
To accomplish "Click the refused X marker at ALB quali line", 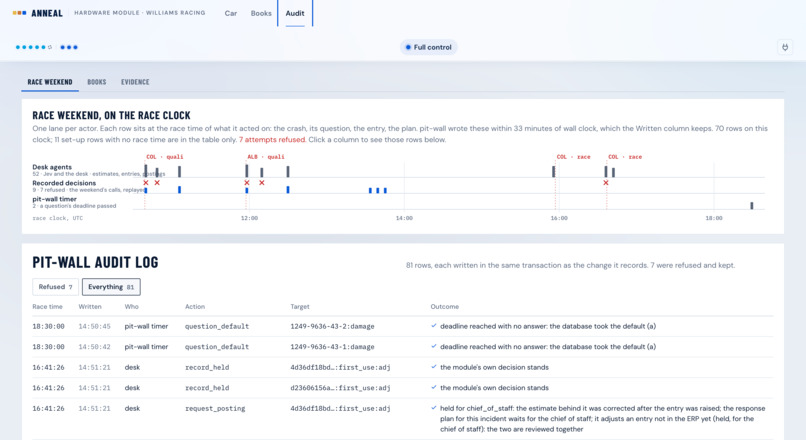I will 247,182.
